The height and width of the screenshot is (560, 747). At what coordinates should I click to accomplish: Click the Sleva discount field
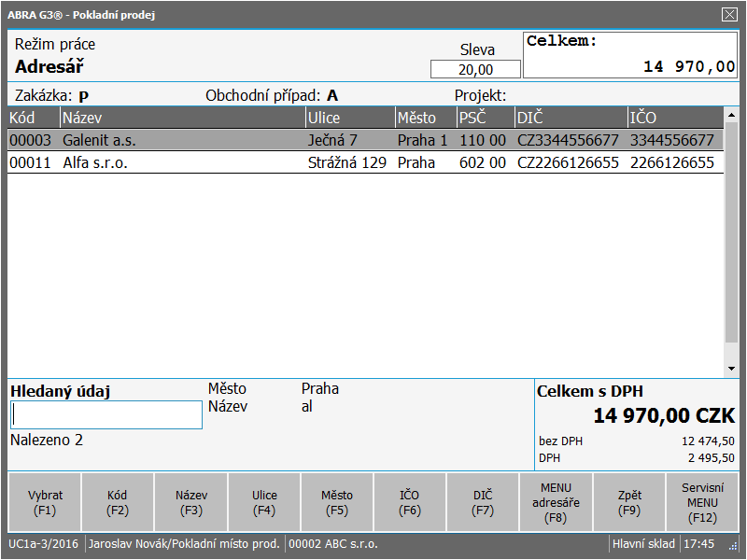pos(475,69)
